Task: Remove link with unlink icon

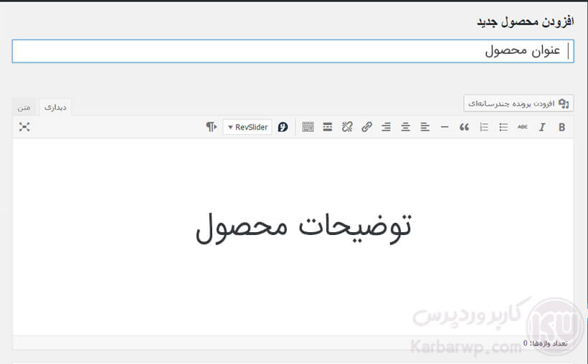Action: click(x=347, y=127)
